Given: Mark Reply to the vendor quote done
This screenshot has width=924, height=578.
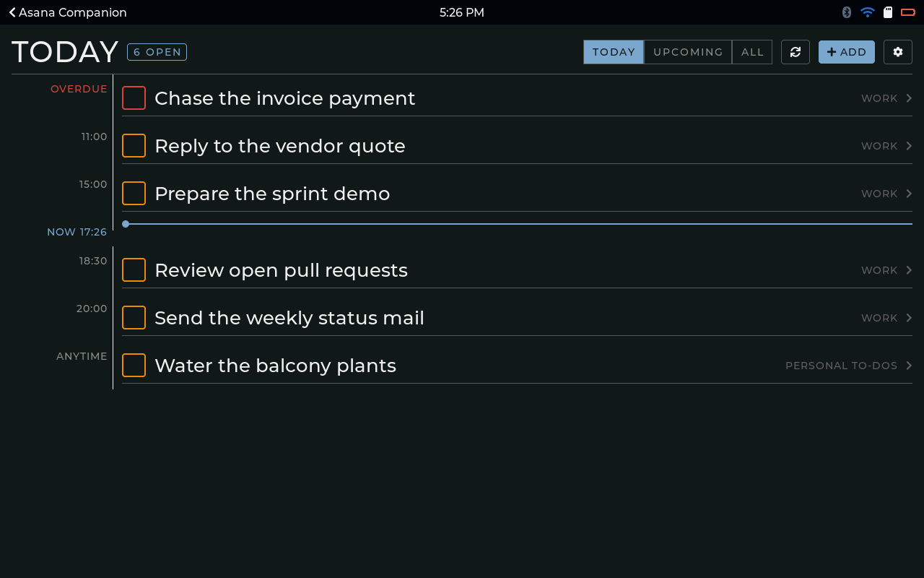Looking at the screenshot, I should pyautogui.click(x=134, y=146).
